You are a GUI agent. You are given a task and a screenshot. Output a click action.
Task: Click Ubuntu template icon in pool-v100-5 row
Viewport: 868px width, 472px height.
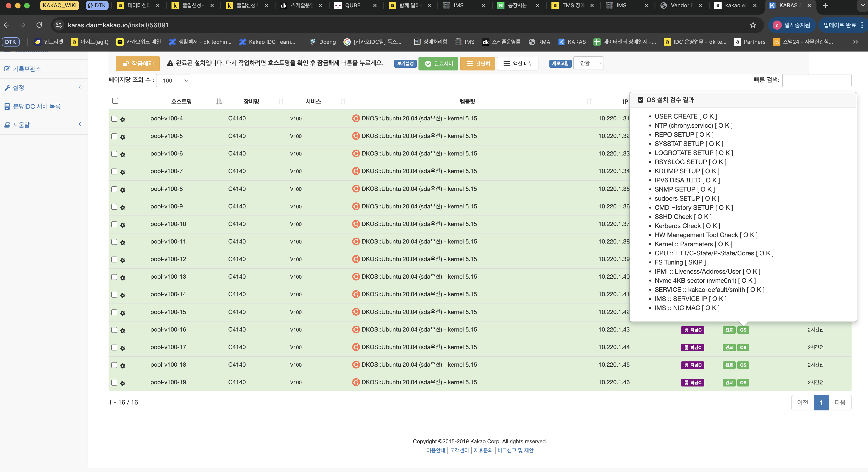click(356, 136)
